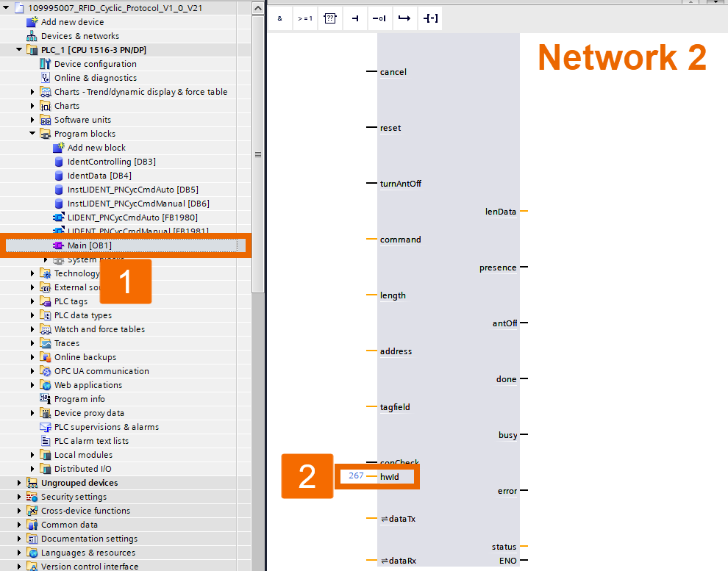Viewport: 728px width, 571px height.
Task: Insert OR (>=1) box from toolbar
Action: click(305, 18)
